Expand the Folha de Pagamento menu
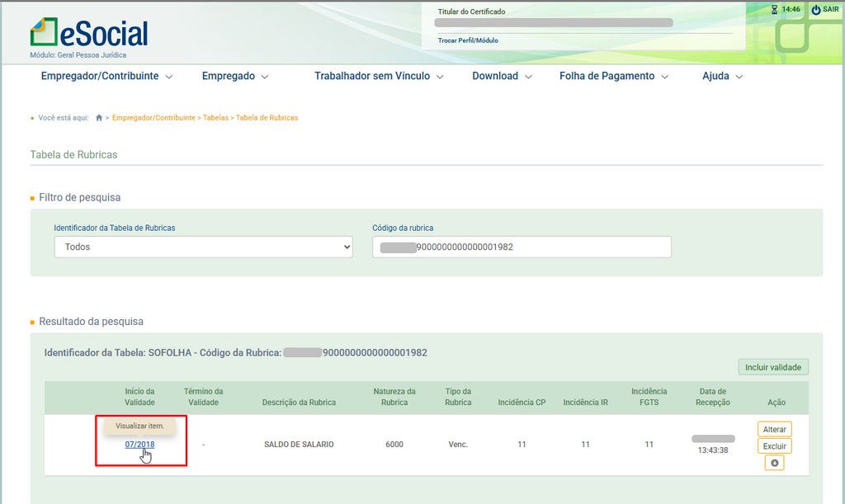Viewport: 845px width, 504px height. [x=613, y=76]
